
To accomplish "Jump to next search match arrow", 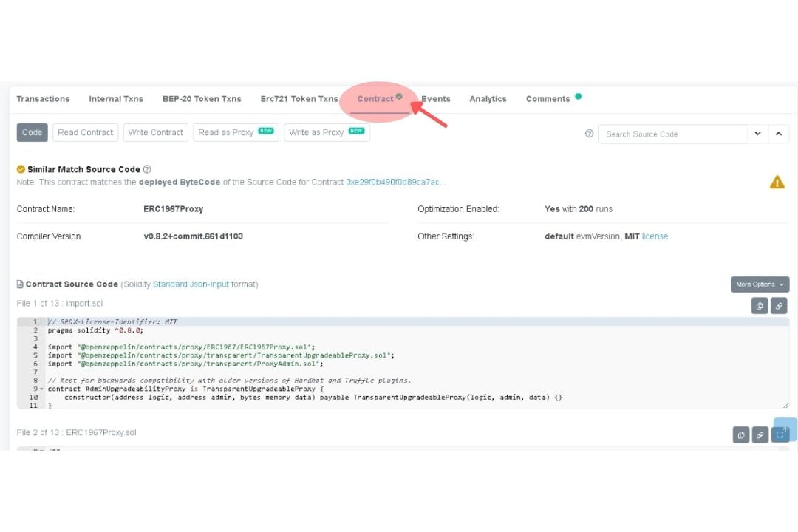I will tap(758, 134).
